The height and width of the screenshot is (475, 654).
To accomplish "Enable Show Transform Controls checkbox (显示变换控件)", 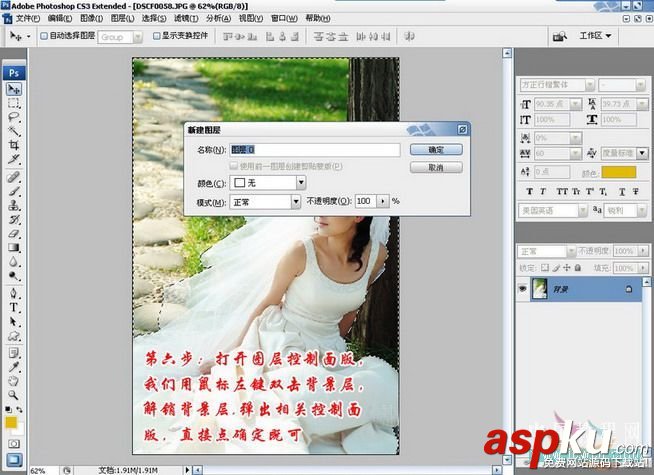I will pos(156,36).
